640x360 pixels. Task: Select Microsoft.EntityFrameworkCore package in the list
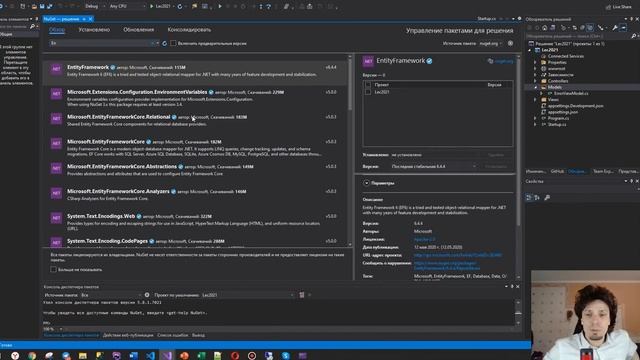click(195, 148)
